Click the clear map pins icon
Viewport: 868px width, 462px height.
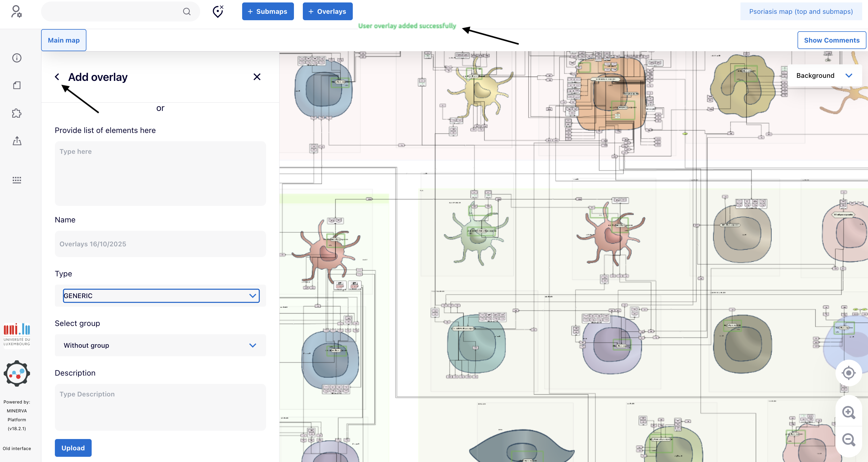(218, 11)
